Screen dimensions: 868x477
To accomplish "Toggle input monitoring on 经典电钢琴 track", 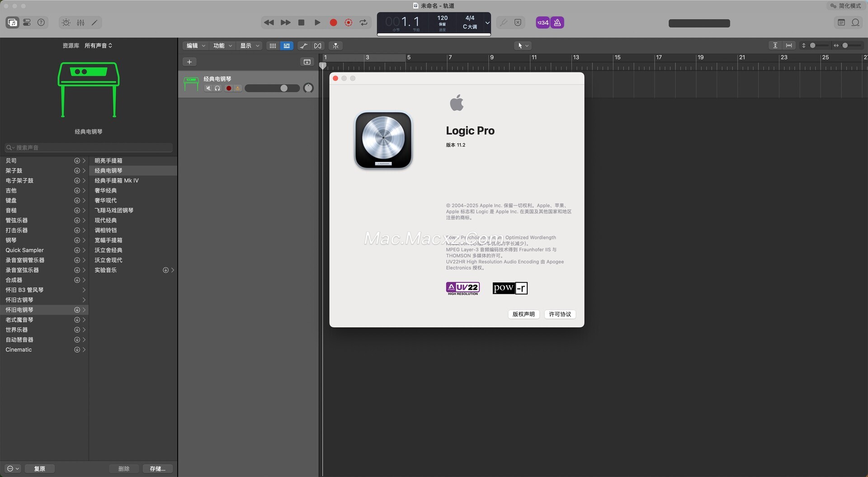I will [237, 88].
